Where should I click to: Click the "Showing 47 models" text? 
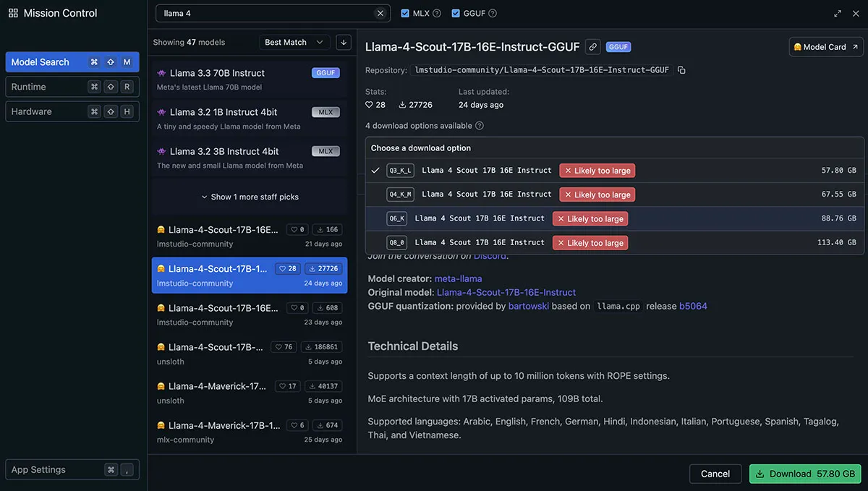(189, 43)
